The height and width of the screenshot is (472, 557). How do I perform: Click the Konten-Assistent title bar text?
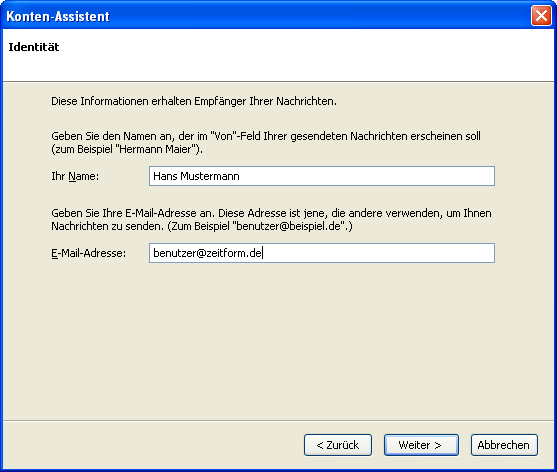pyautogui.click(x=58, y=16)
